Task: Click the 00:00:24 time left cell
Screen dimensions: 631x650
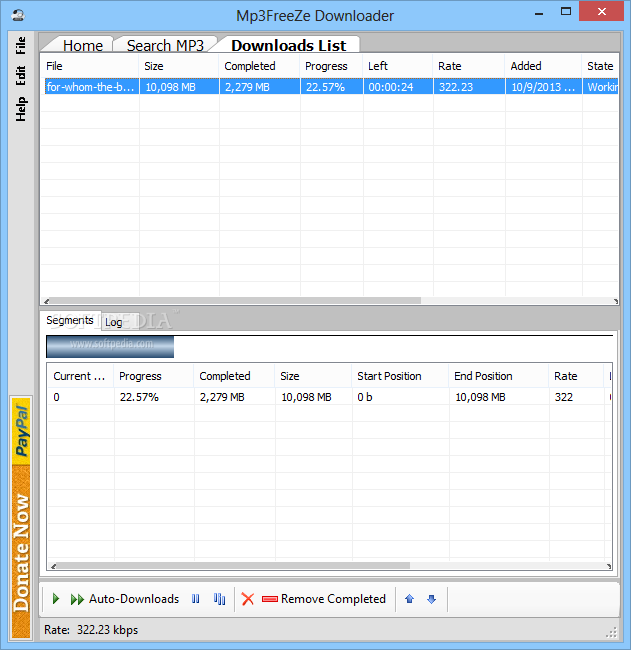Action: (398, 87)
